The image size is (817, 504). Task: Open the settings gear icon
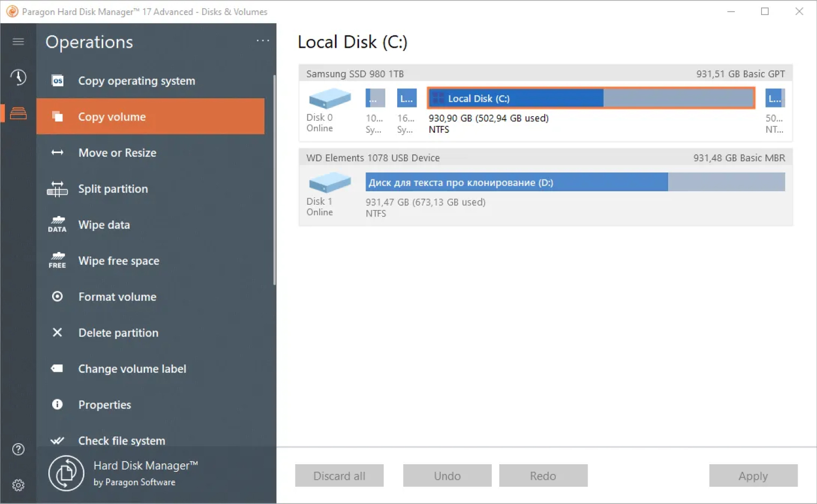(x=18, y=485)
